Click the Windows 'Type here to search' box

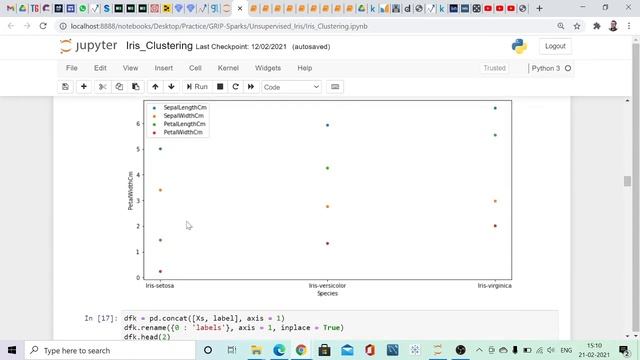pos(110,350)
